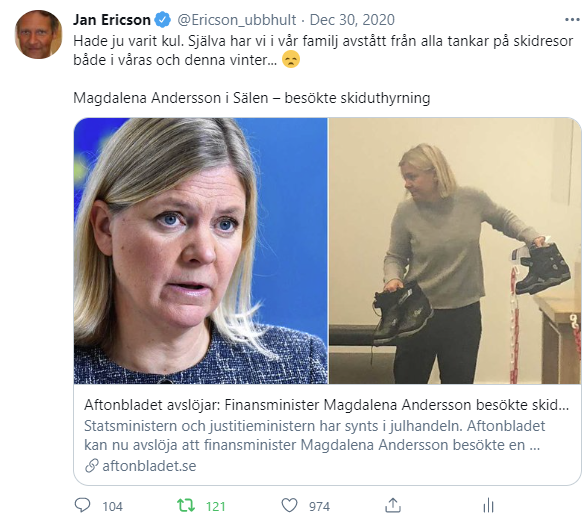Click the article description starting with Statsministern
This screenshot has height=525, width=588.
(x=314, y=435)
